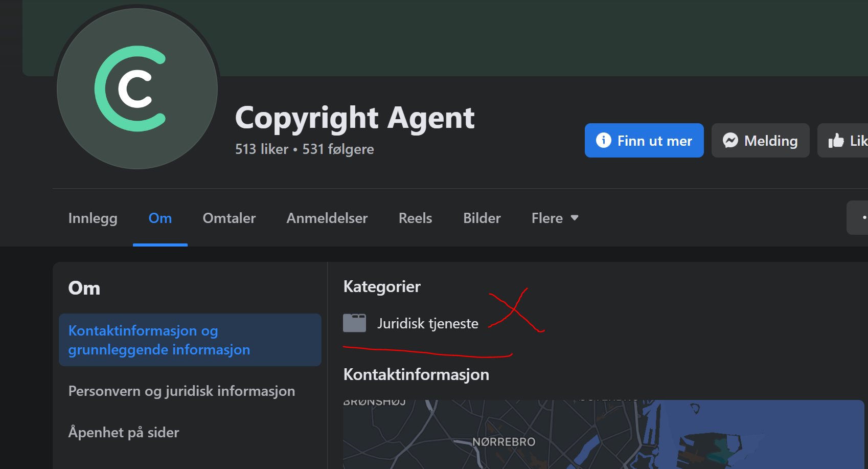Click the Finn ut mer button
The height and width of the screenshot is (469, 868).
point(644,140)
